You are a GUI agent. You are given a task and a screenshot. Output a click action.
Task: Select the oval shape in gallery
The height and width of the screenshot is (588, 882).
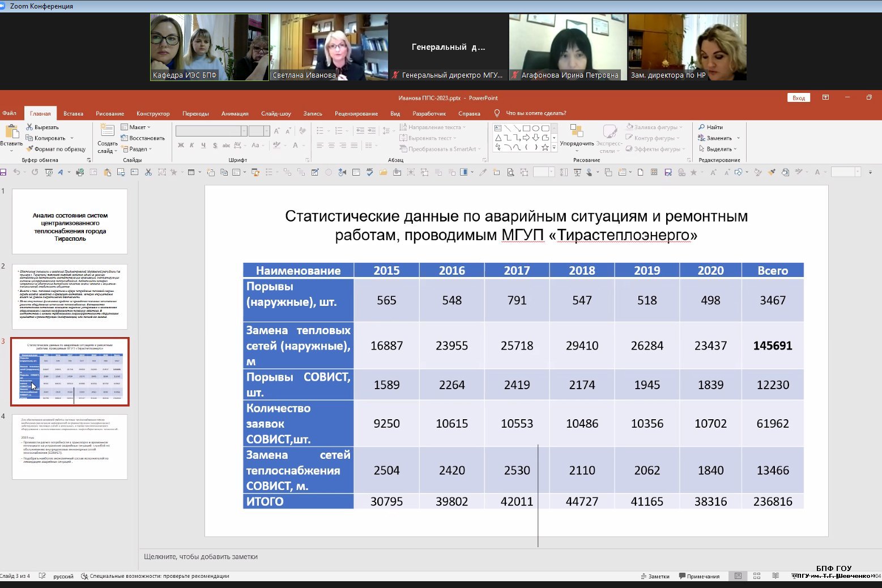coord(535,129)
